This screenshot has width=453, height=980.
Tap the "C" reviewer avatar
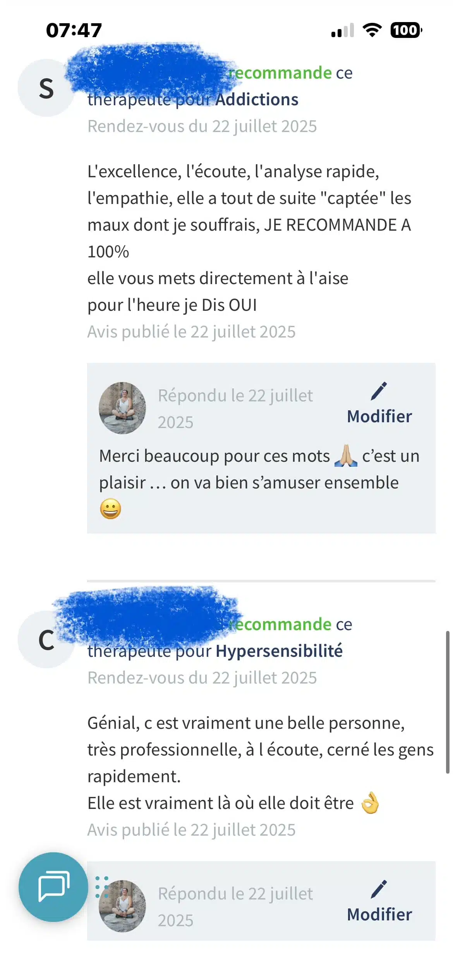(x=46, y=640)
